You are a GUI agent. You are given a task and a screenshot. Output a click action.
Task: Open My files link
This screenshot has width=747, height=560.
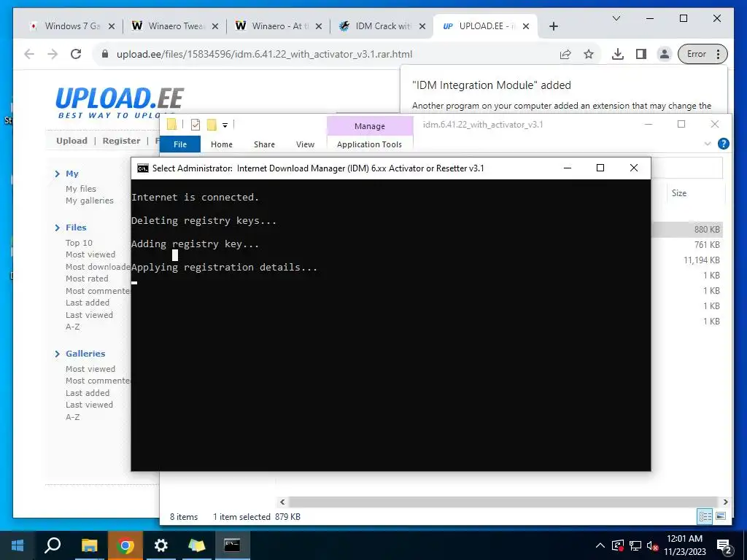[x=81, y=189]
